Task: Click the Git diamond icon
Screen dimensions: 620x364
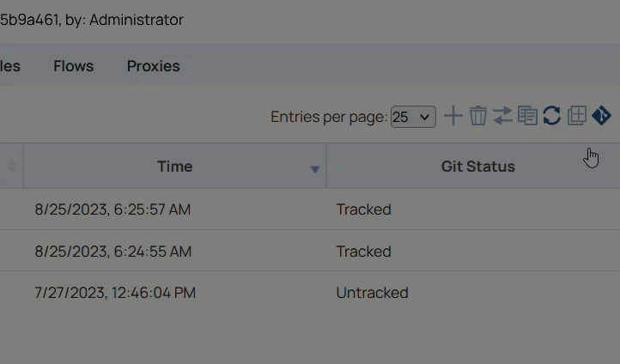Action: pyautogui.click(x=601, y=116)
